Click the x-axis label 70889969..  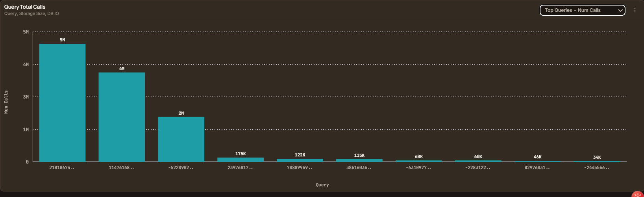300,168
